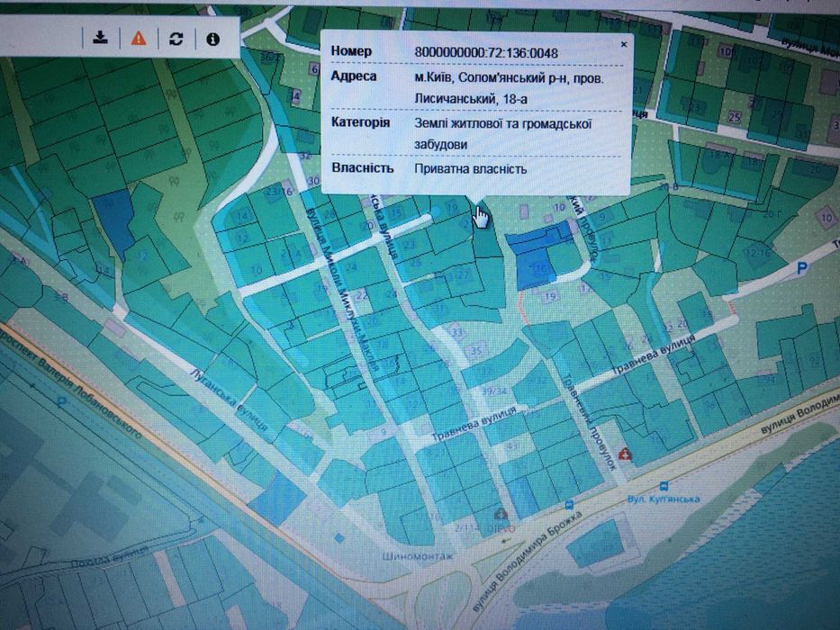Click the blue parking P icon on right

801,268
